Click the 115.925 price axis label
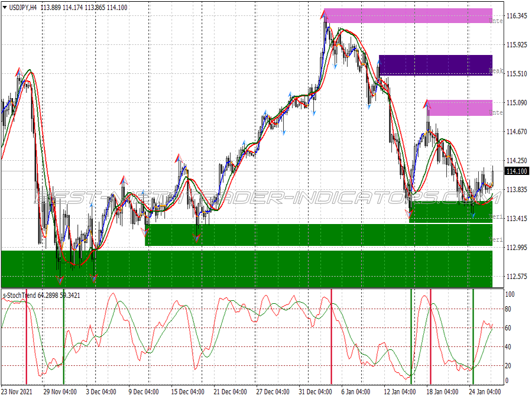 [517, 45]
